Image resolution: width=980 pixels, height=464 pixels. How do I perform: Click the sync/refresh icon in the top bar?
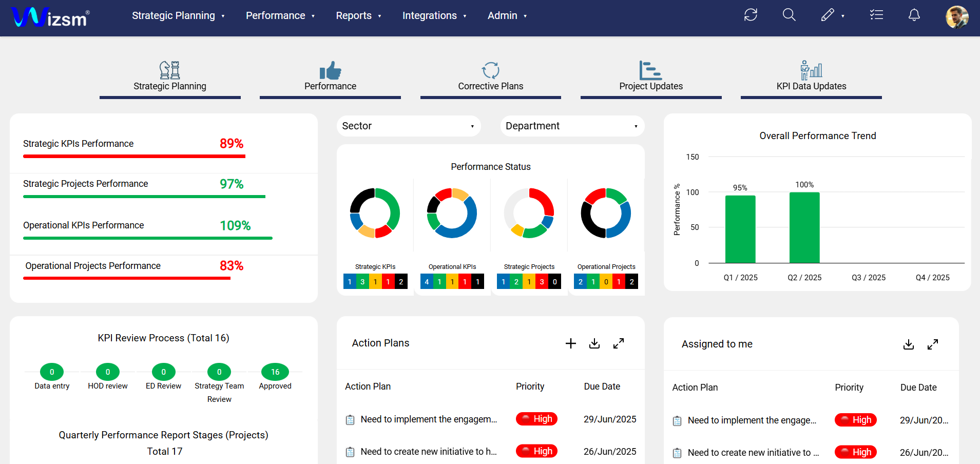click(751, 15)
